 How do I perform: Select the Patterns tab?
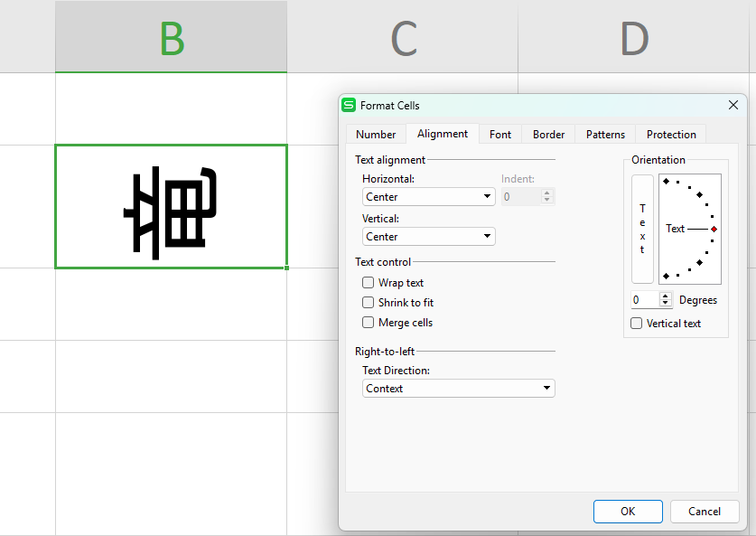pyautogui.click(x=605, y=135)
